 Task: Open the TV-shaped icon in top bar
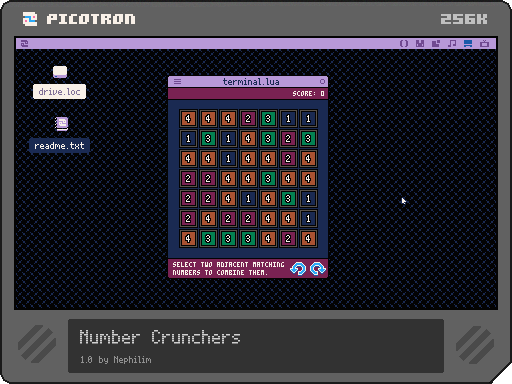point(484,44)
